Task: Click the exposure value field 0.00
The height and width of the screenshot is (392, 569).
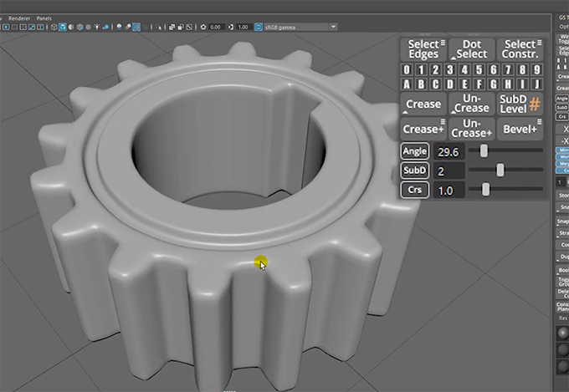Action: coord(216,28)
